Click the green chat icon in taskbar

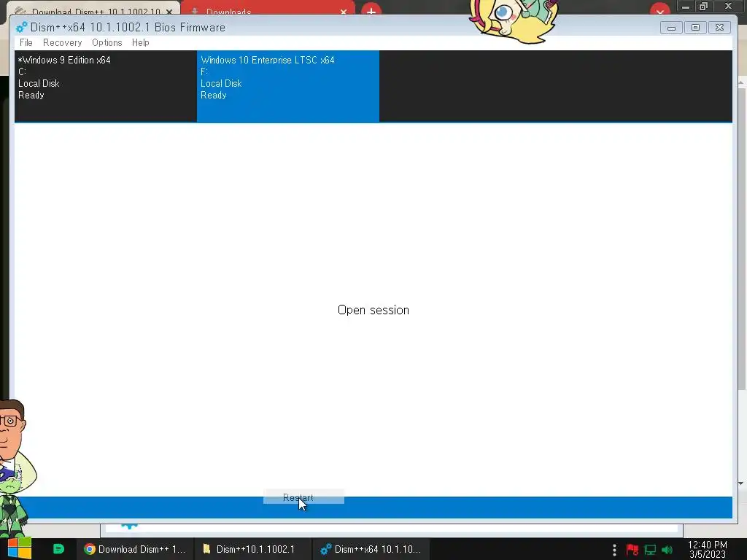pos(58,549)
